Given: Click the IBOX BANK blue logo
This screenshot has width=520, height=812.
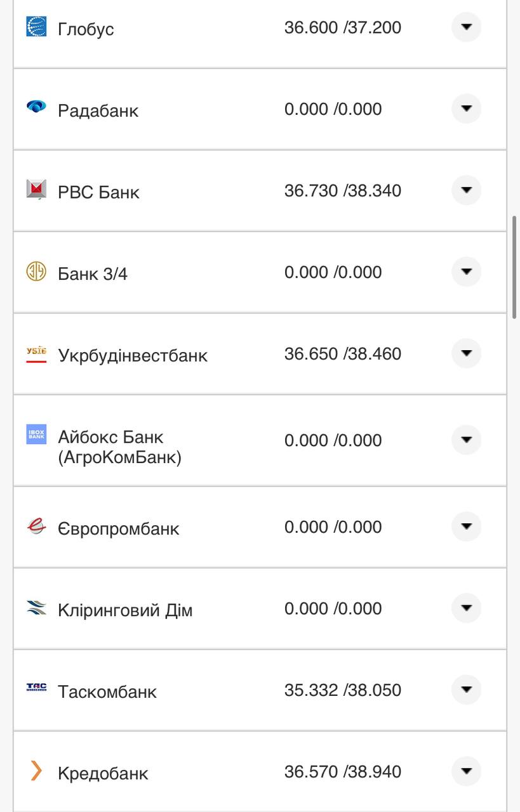Looking at the screenshot, I should tap(36, 435).
